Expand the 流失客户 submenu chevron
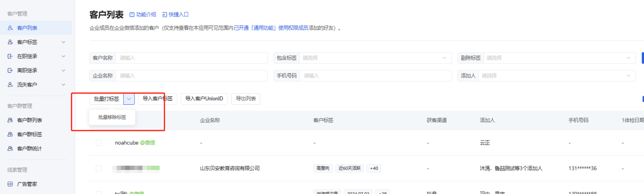Image resolution: width=644 pixels, height=194 pixels. coord(63,85)
